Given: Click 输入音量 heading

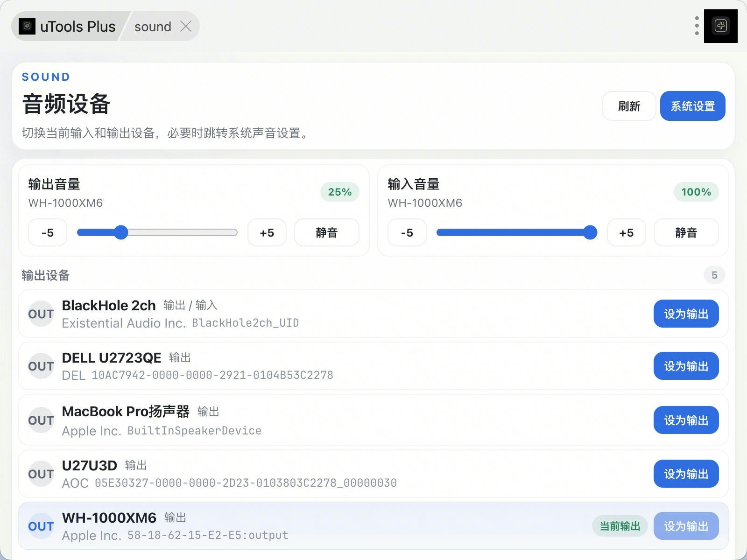Looking at the screenshot, I should coord(414,184).
